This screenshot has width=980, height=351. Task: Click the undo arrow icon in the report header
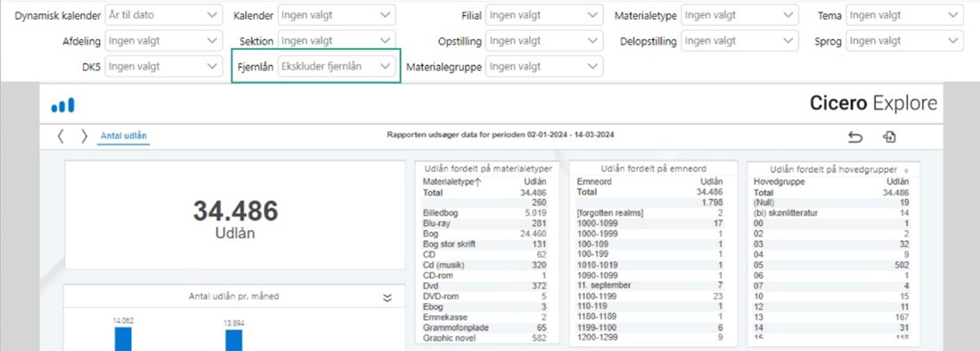point(855,137)
